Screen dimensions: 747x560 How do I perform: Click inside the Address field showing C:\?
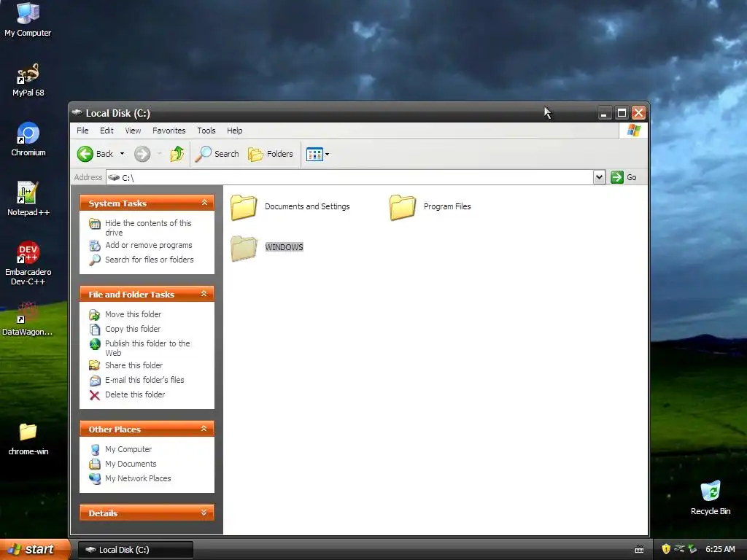coord(349,177)
